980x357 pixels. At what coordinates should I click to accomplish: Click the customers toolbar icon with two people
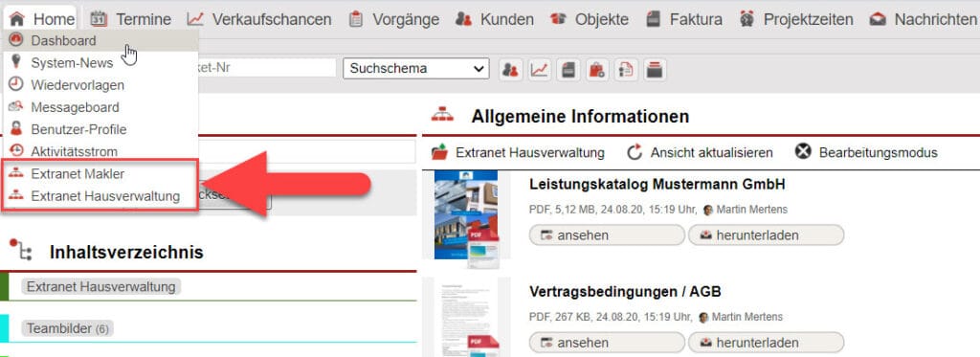click(511, 70)
